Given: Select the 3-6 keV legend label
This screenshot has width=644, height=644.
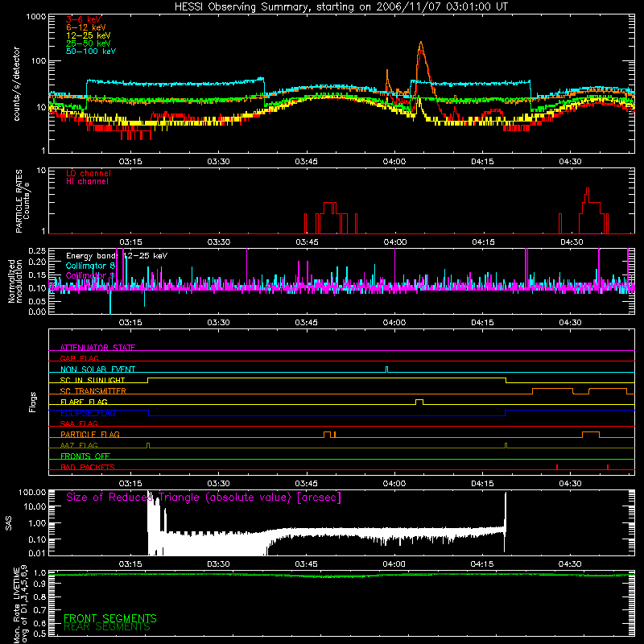Looking at the screenshot, I should [x=84, y=19].
